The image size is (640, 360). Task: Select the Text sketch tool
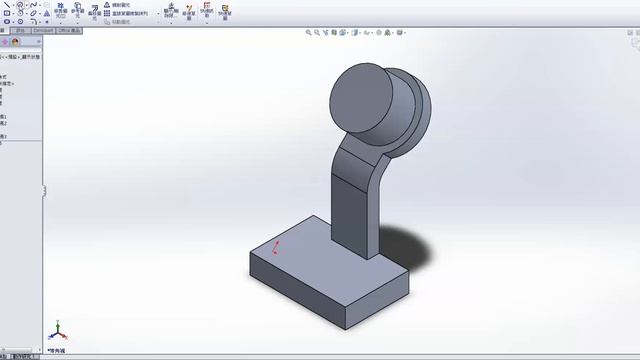coord(47,13)
